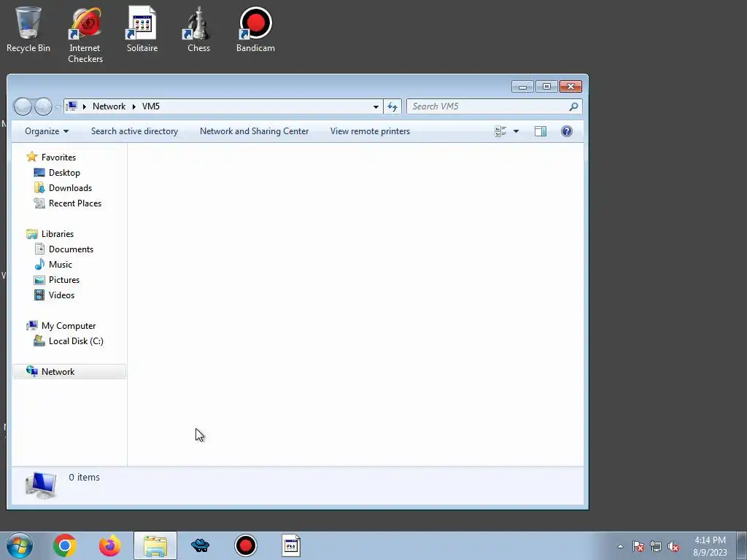Open the Chess desktop shortcut
The height and width of the screenshot is (560, 747).
pos(198,29)
